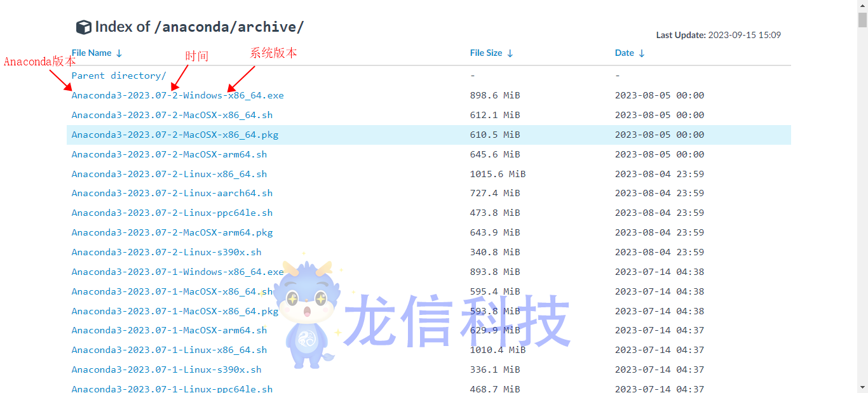Click the 727.4 MiB file size
868x393 pixels.
[495, 193]
